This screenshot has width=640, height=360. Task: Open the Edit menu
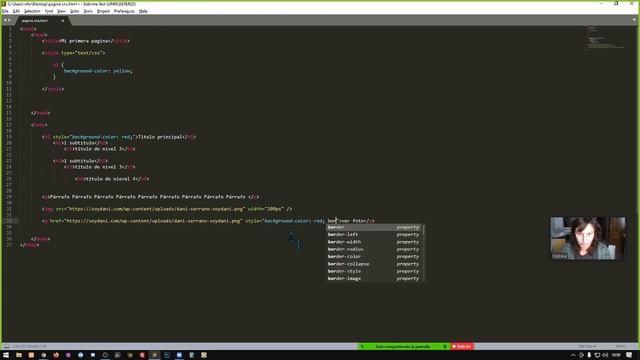pyautogui.click(x=16, y=11)
